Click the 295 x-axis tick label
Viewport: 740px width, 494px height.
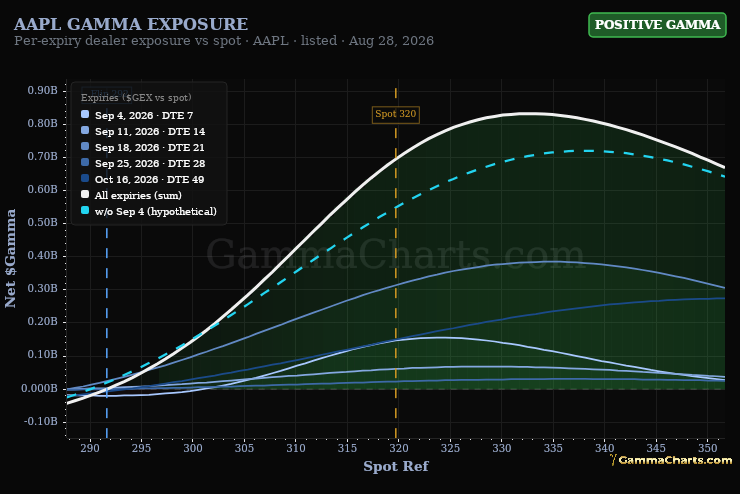click(141, 448)
